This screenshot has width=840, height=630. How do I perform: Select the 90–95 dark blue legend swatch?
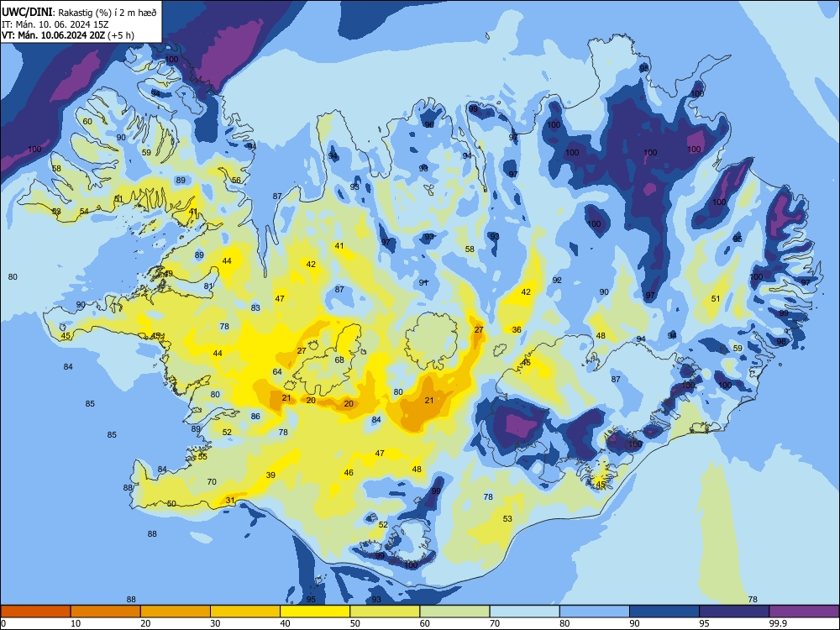pyautogui.click(x=664, y=612)
